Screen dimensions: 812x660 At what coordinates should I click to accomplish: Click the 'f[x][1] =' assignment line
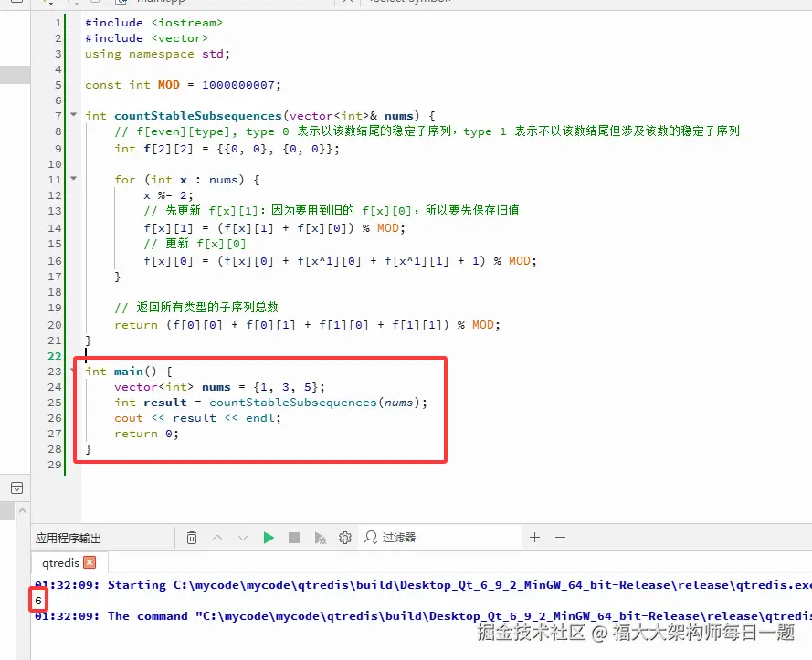tap(274, 228)
